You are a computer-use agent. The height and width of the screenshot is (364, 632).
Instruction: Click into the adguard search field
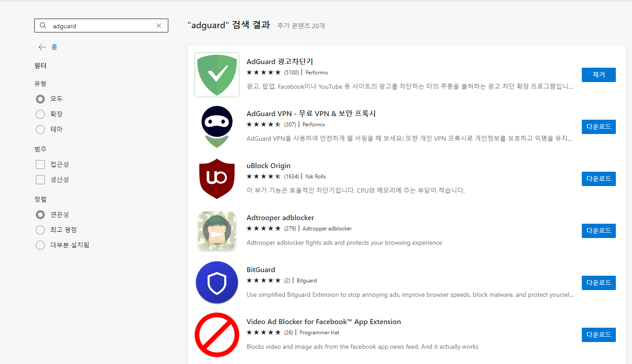pyautogui.click(x=101, y=26)
